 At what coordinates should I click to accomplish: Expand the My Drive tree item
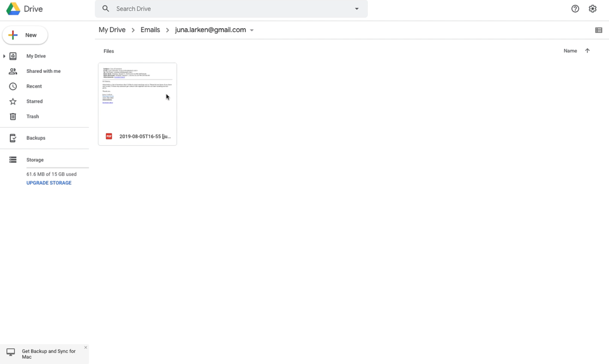pyautogui.click(x=5, y=56)
